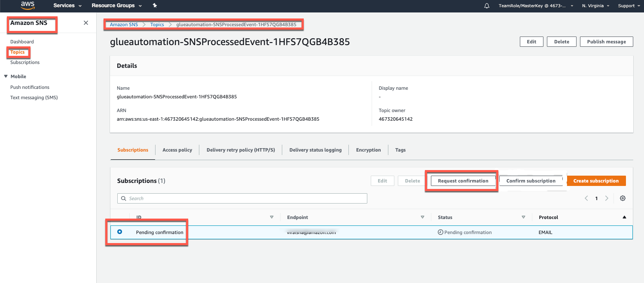Switch to the Subscriptions tab
This screenshot has width=644, height=283.
click(133, 150)
